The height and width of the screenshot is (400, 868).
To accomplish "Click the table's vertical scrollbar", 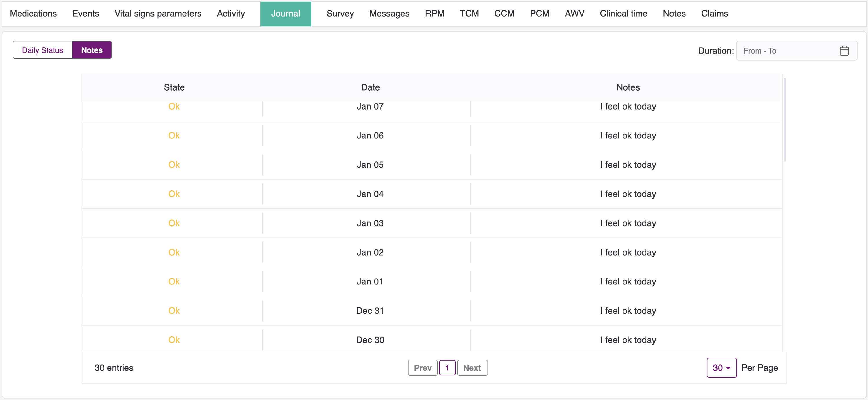I will [x=785, y=120].
